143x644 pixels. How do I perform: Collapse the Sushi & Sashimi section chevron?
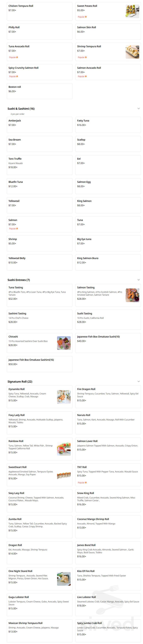click(x=138, y=109)
